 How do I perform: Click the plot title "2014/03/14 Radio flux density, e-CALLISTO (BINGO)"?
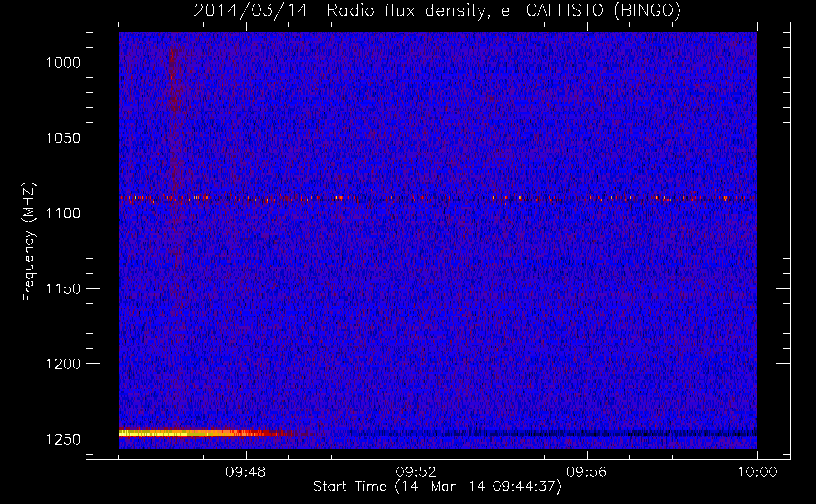pyautogui.click(x=437, y=10)
